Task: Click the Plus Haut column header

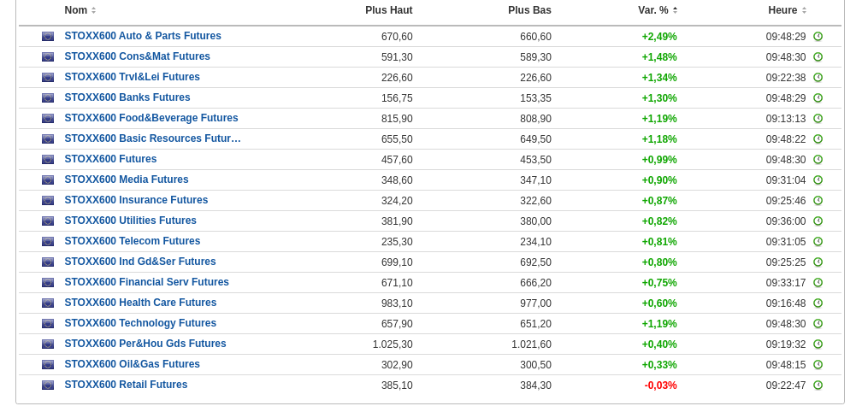Action: click(x=388, y=10)
